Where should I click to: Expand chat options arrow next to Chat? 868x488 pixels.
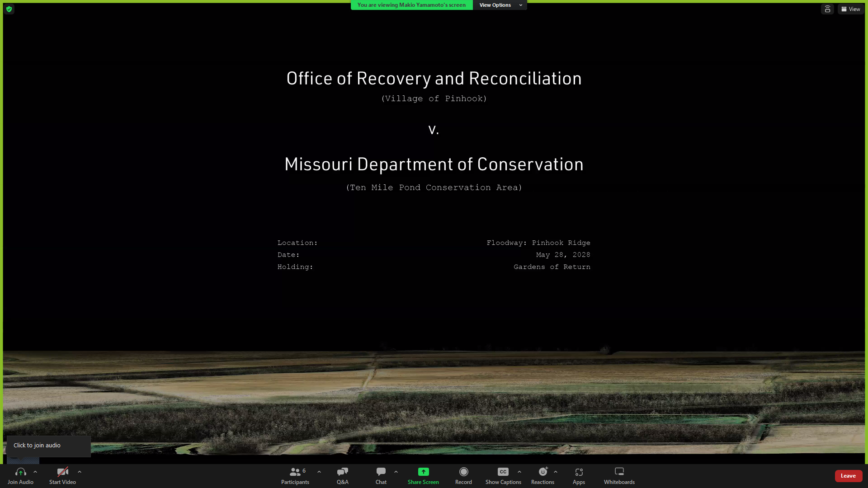point(396,472)
